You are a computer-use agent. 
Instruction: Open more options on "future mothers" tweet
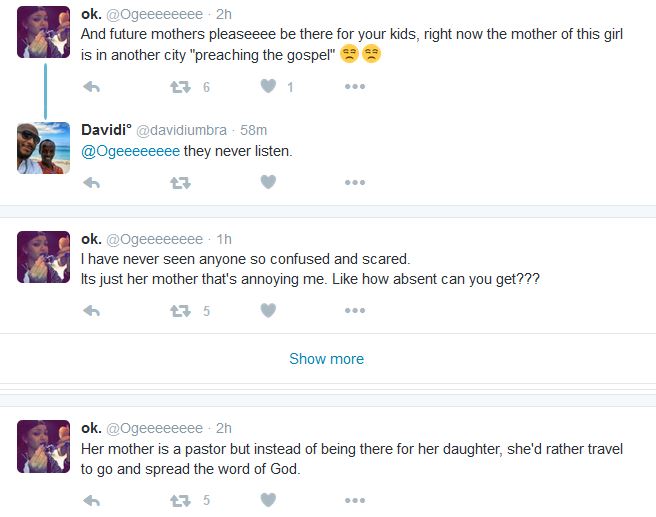tap(354, 87)
